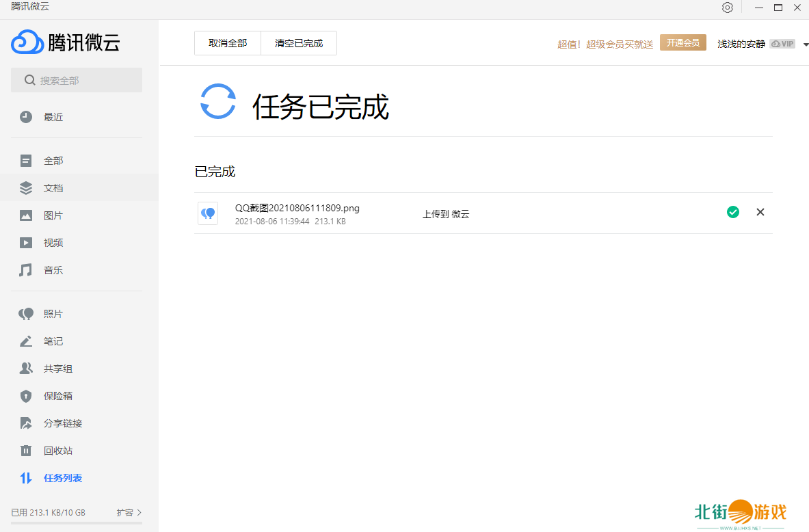Open settings gear in title bar
Viewport: 809px width, 532px height.
click(728, 8)
